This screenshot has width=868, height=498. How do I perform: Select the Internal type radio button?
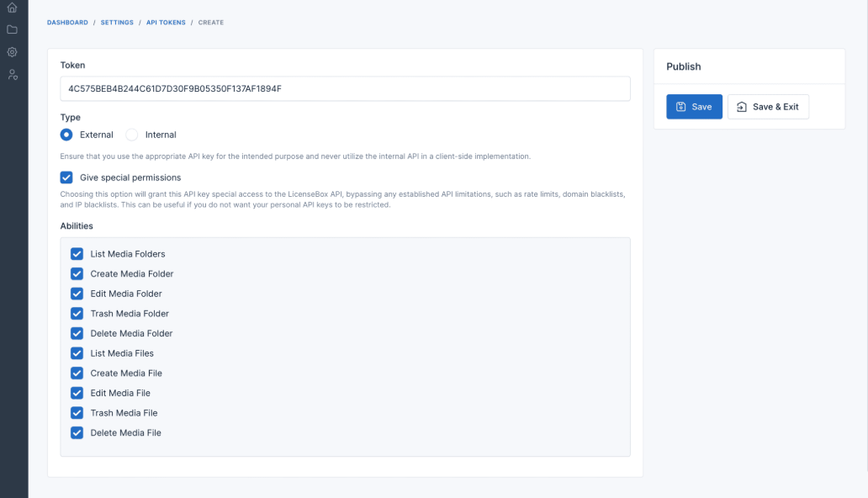(132, 135)
